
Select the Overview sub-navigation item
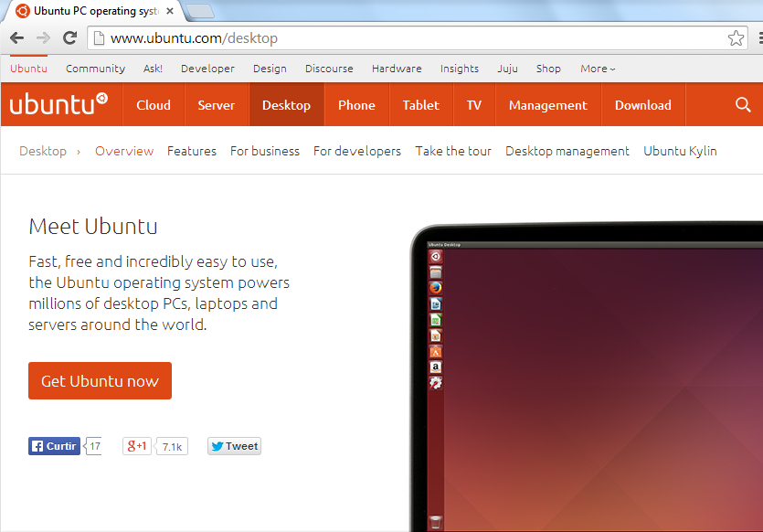click(124, 151)
